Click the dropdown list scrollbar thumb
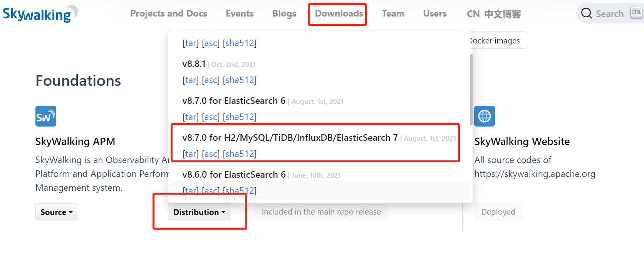 point(471,90)
